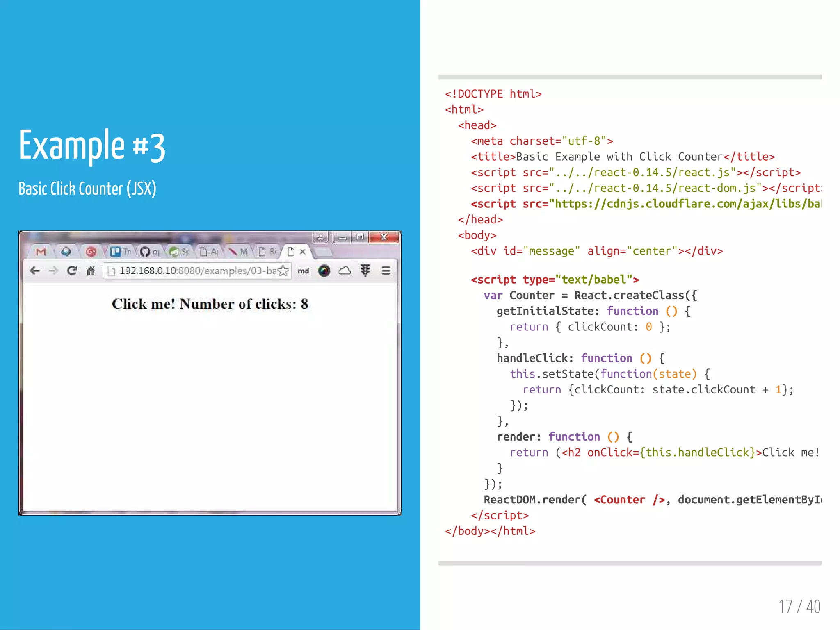
Task: Click the 'this.setState(function(state) {' line
Action: coord(610,374)
